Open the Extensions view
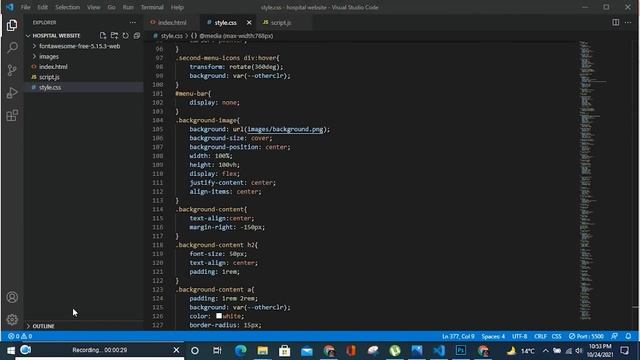 tap(12, 116)
